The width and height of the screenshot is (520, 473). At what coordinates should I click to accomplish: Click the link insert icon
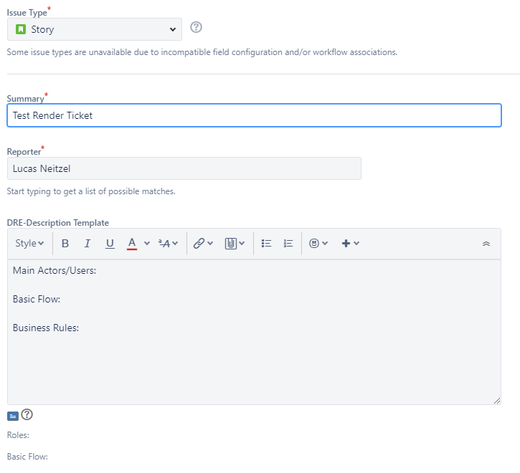tap(199, 243)
